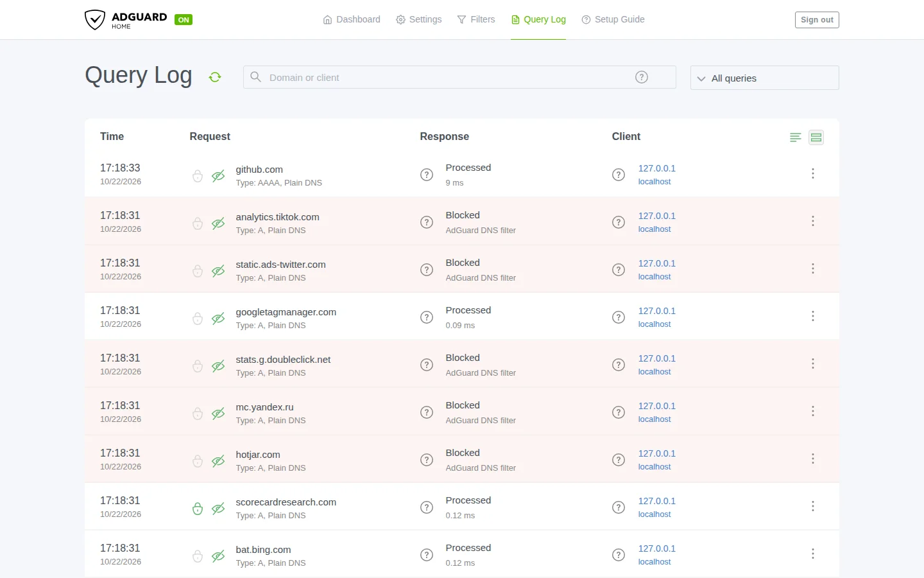The image size is (924, 578).
Task: Open response details for stats.g.doubleclick.net
Action: (427, 365)
